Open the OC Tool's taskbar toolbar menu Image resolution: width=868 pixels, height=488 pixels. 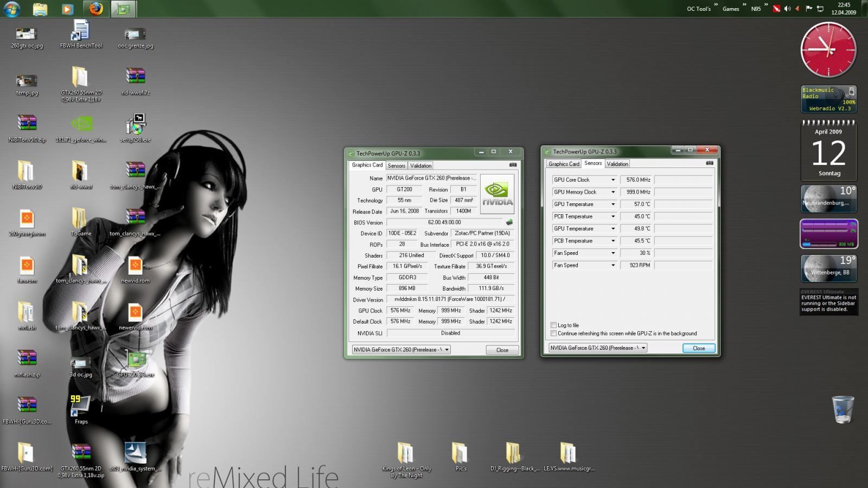pyautogui.click(x=699, y=9)
